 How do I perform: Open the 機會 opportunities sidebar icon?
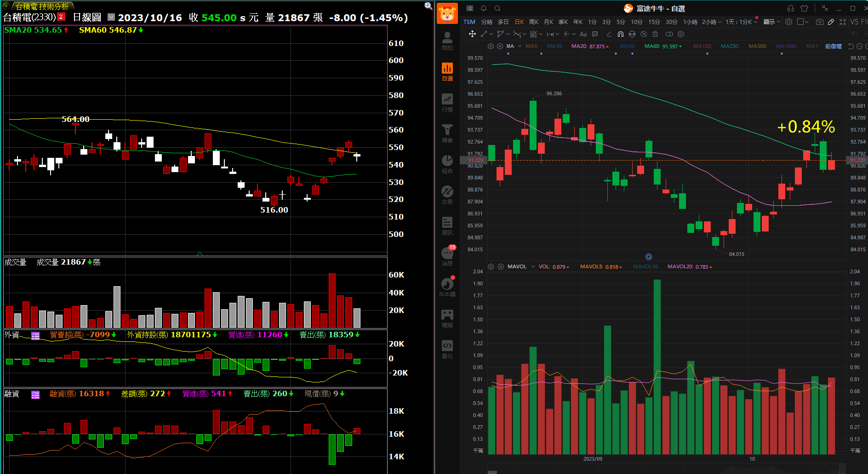[x=447, y=133]
